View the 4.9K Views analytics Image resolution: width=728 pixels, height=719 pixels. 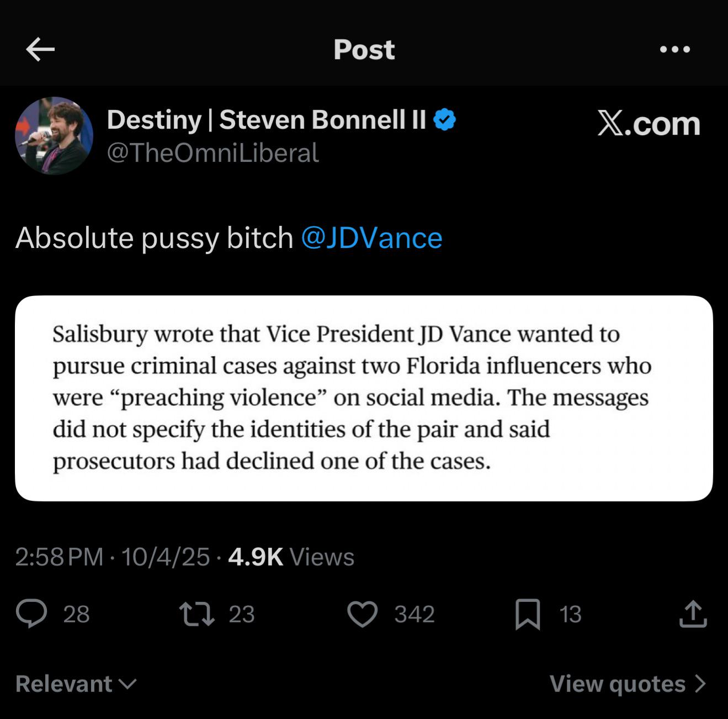tap(291, 557)
